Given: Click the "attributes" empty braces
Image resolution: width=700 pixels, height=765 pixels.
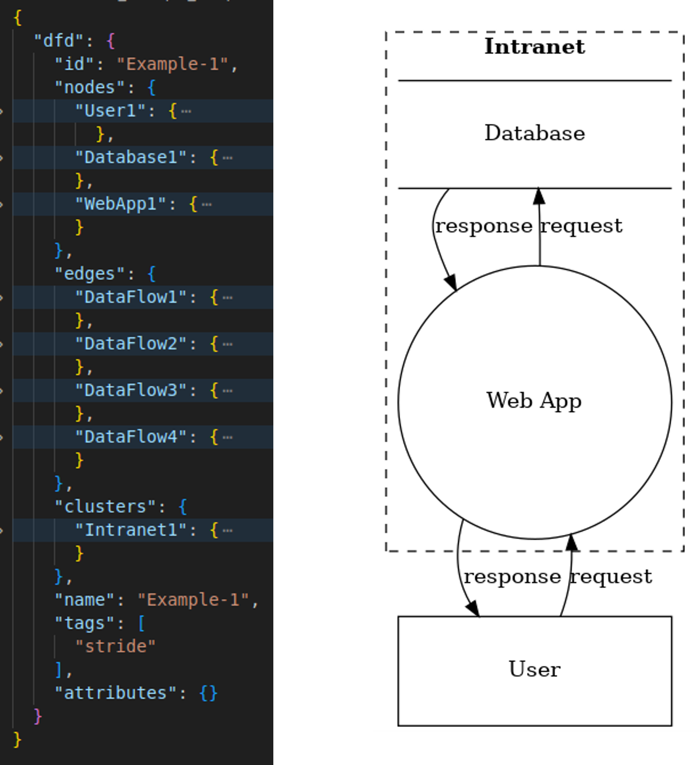Looking at the screenshot, I should (209, 693).
